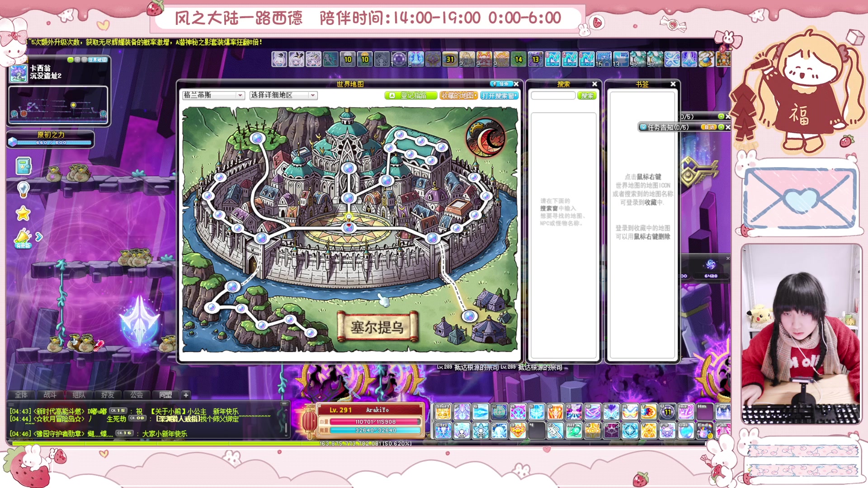Use the W hotkey skill
Image resolution: width=868 pixels, height=488 pixels.
pyautogui.click(x=593, y=412)
